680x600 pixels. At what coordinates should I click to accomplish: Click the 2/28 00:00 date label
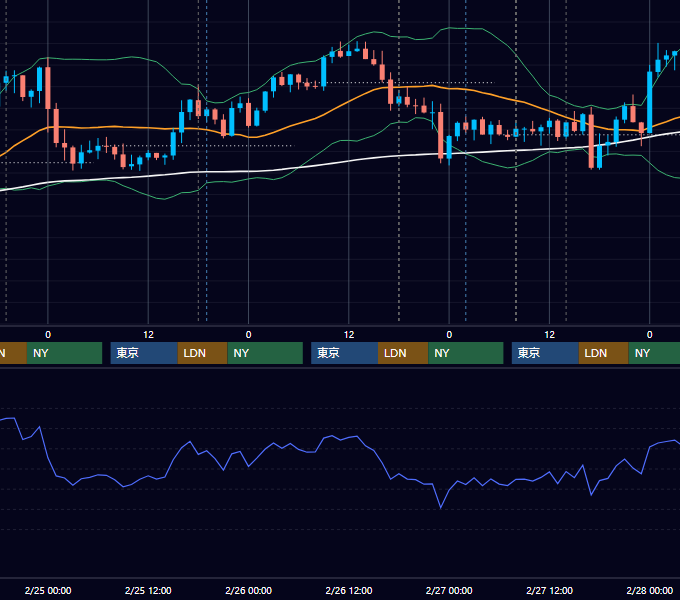point(650,590)
